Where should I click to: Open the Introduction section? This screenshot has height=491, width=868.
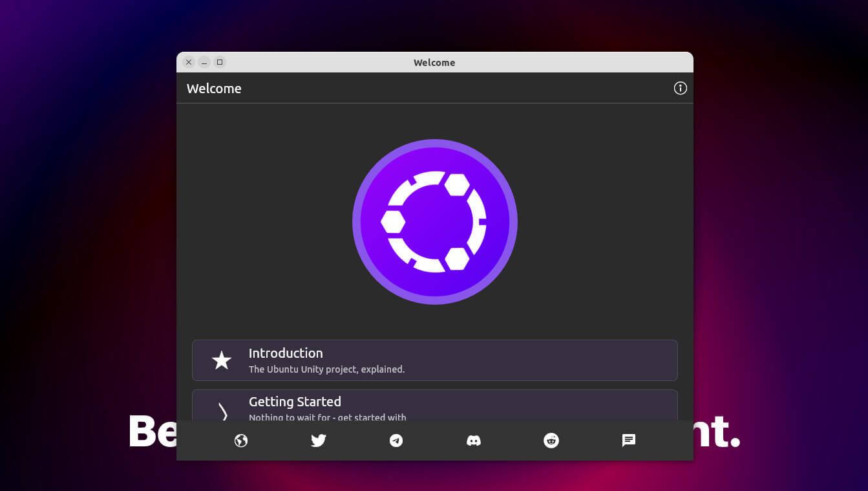286,353
